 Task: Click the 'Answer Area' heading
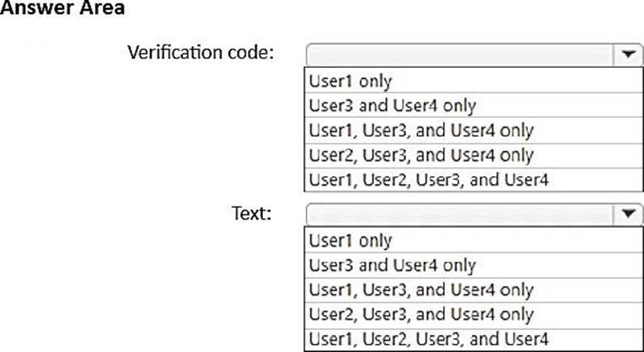(62, 7)
